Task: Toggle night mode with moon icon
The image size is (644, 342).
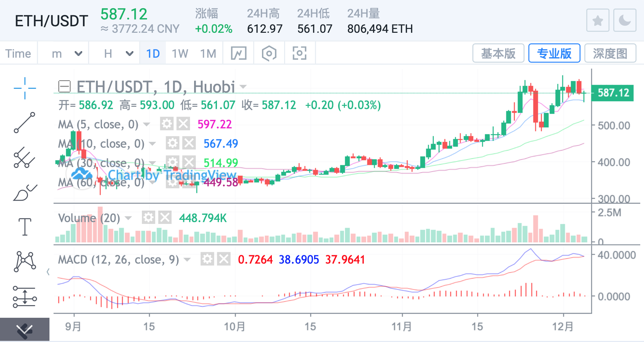Action: coord(625,20)
